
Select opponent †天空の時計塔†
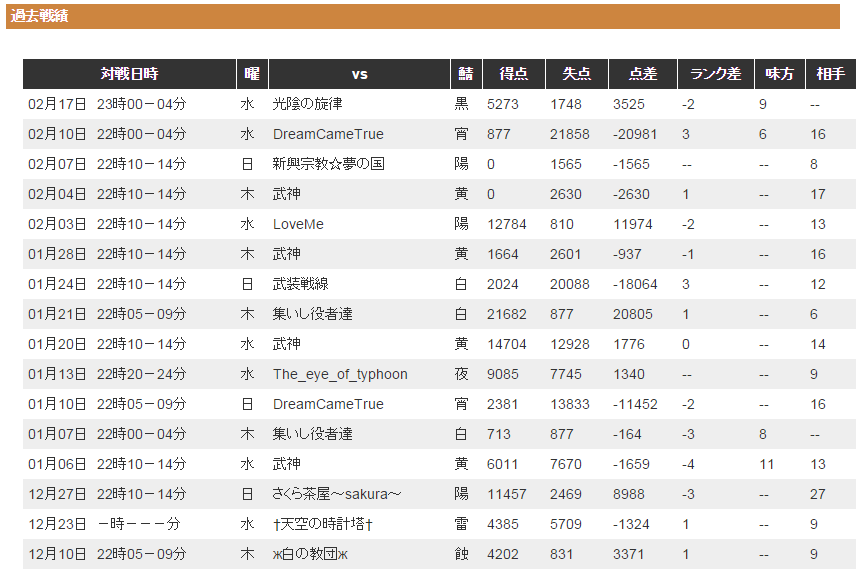pyautogui.click(x=323, y=524)
